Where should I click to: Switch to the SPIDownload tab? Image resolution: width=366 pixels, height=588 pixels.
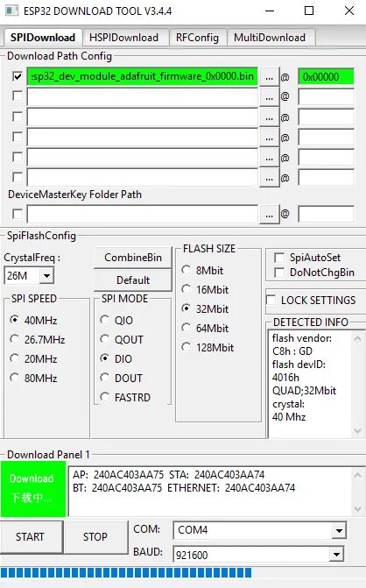pos(43,38)
